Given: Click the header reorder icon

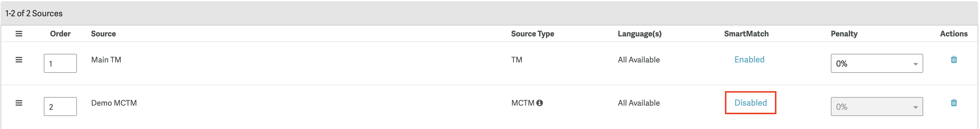Looking at the screenshot, I should (19, 34).
